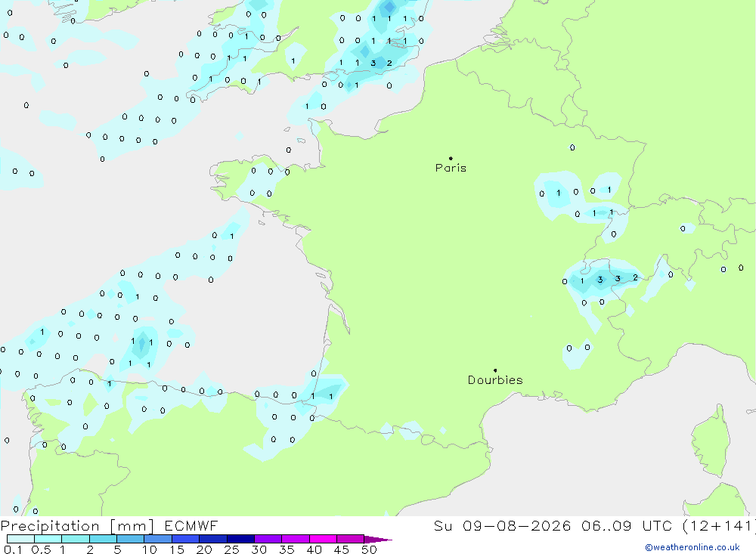Viewport: 756px width, 554px height.
Task: Click the '0.5' legend scale label
Action: click(x=41, y=549)
